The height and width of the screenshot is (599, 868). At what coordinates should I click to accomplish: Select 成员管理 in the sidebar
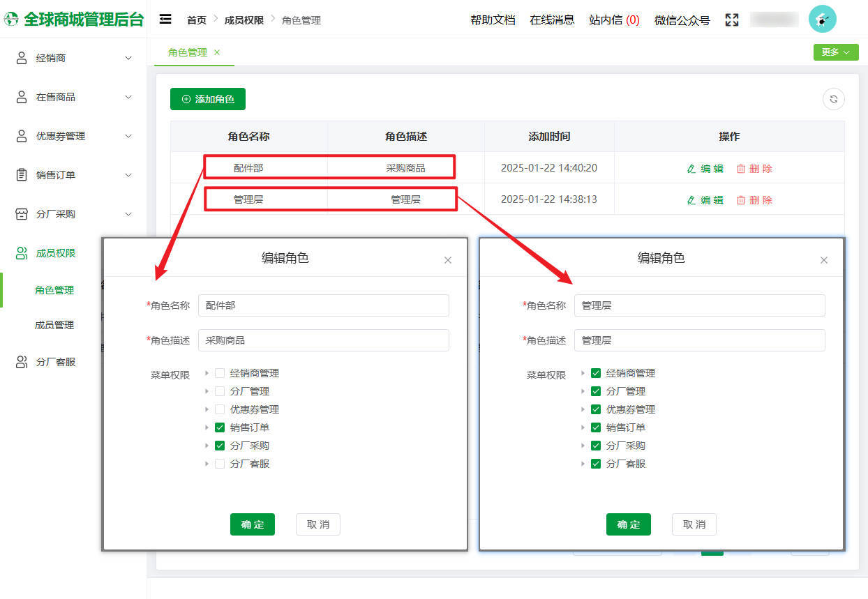click(x=54, y=325)
